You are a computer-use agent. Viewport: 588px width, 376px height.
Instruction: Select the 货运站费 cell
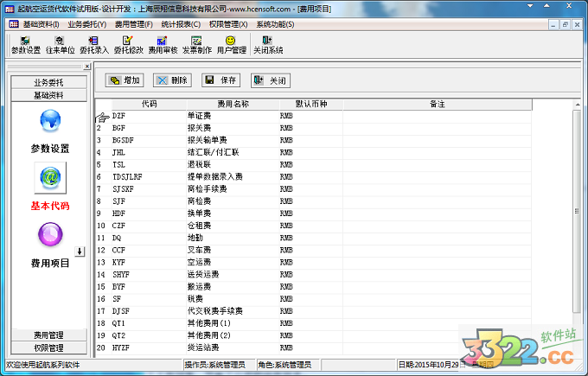233,348
